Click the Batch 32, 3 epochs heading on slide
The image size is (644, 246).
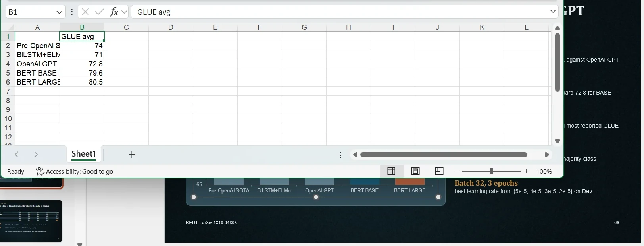(x=486, y=183)
